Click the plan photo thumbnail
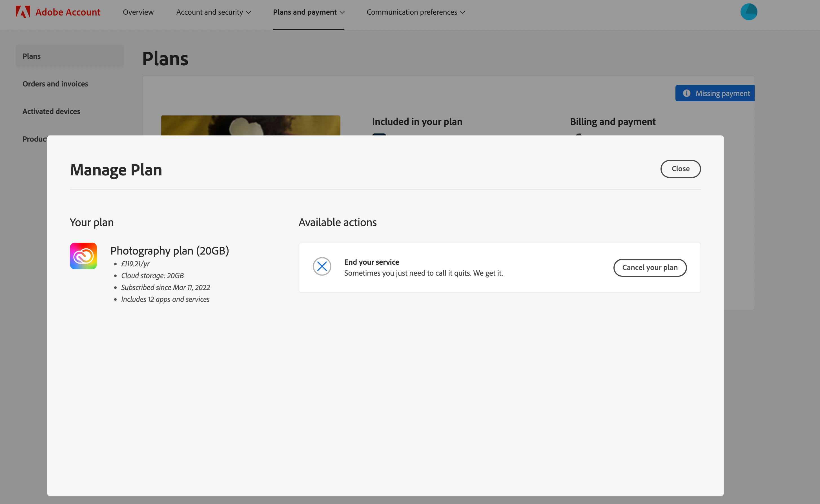This screenshot has width=820, height=504. coord(250,125)
